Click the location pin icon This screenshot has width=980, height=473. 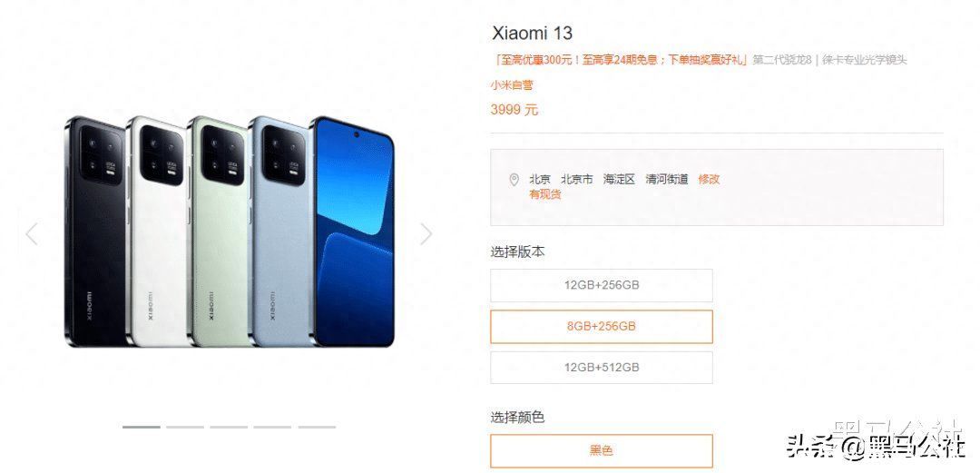coord(514,180)
